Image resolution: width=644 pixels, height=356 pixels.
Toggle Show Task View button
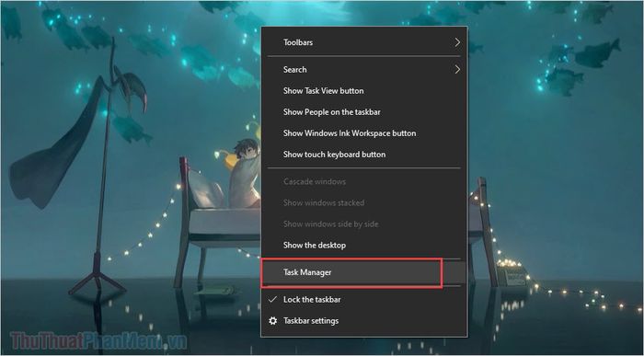pos(364,91)
